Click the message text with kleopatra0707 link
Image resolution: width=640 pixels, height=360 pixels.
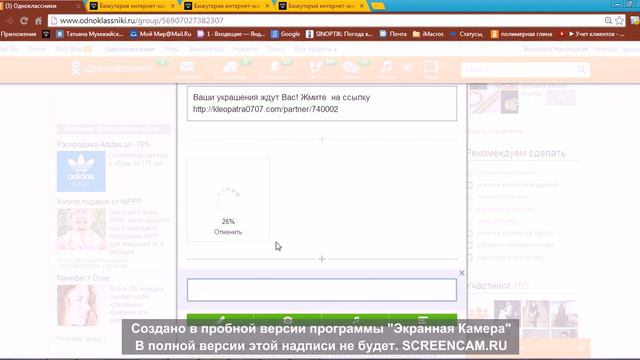coord(322,103)
